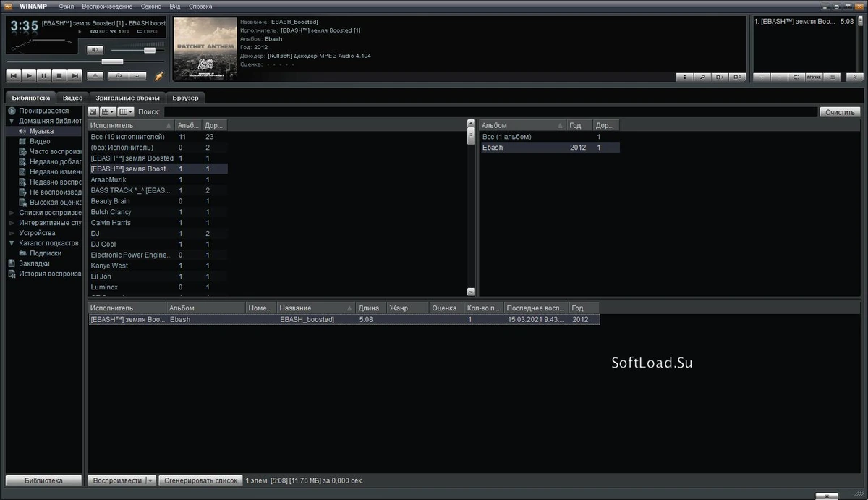The height and width of the screenshot is (500, 868).
Task: Click the rightmost playlist editor icon button
Action: point(855,77)
